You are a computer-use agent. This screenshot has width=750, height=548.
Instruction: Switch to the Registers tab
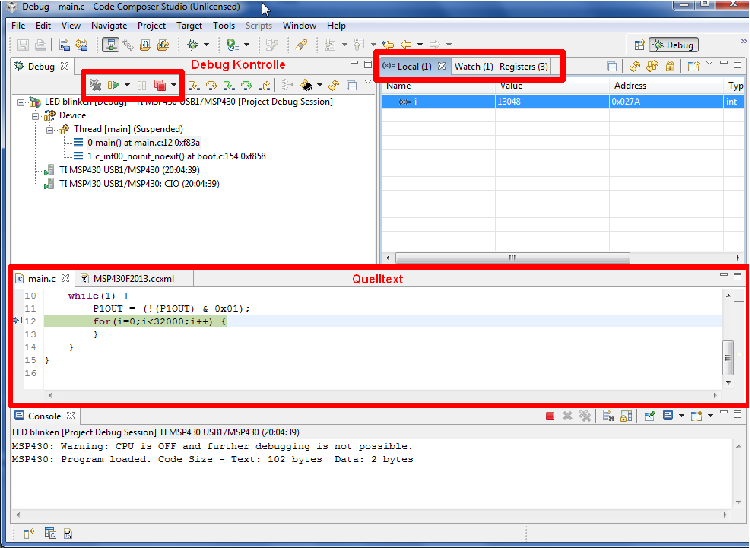click(523, 66)
